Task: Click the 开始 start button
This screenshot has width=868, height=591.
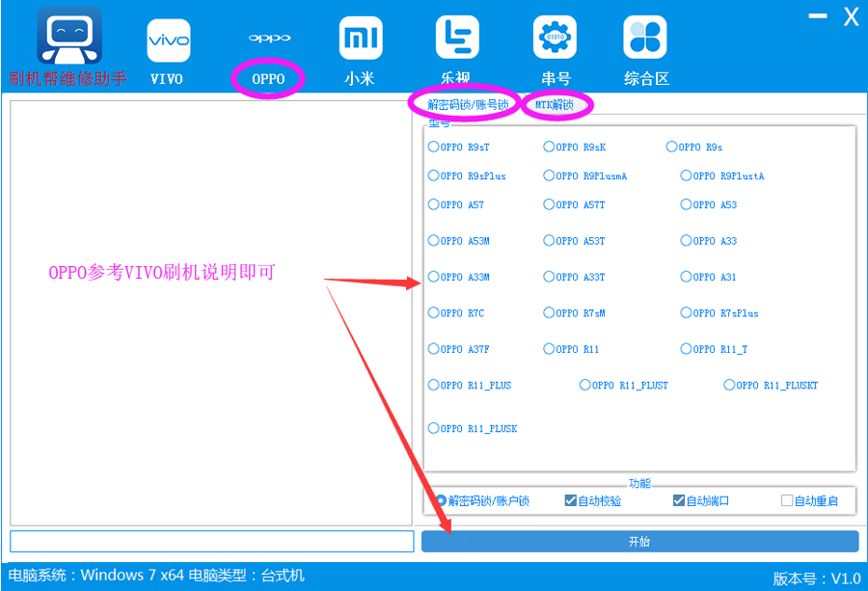Action: pyautogui.click(x=640, y=541)
